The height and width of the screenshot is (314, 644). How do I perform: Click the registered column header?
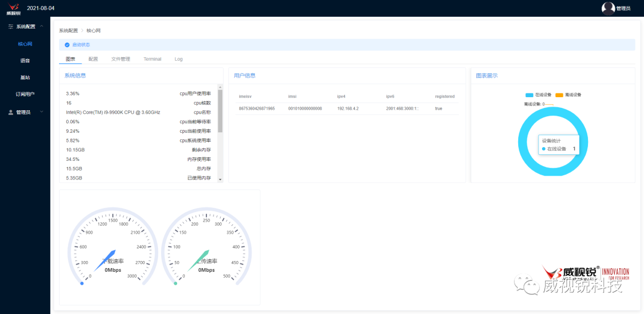445,97
